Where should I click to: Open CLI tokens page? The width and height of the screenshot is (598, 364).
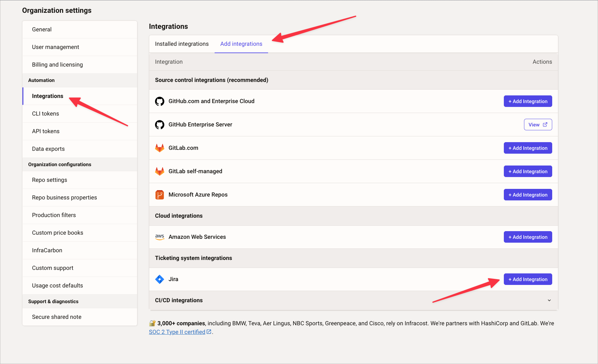tap(80, 114)
